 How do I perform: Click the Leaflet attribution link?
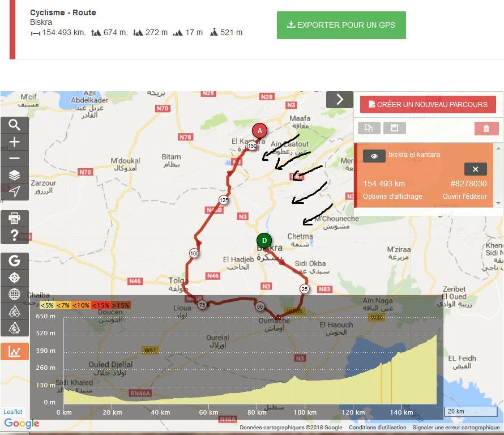click(13, 412)
